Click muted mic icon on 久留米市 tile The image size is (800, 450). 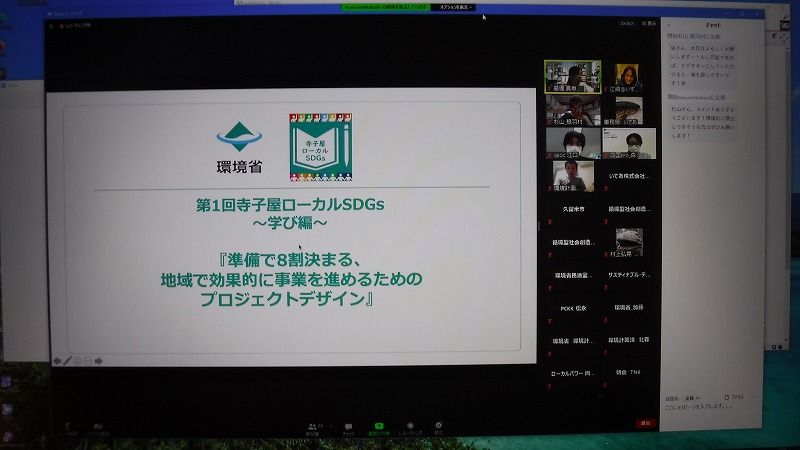(550, 222)
